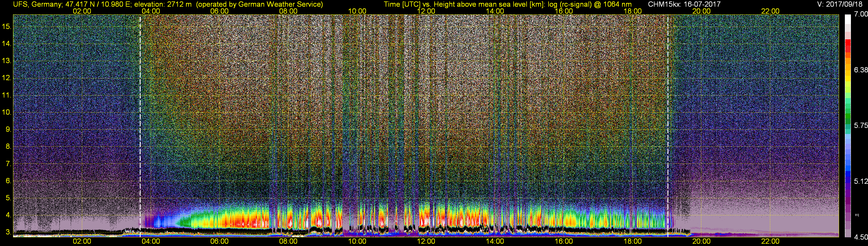Click the 4.50 color scale minimum label
The height and width of the screenshot is (246, 868).
[860, 237]
